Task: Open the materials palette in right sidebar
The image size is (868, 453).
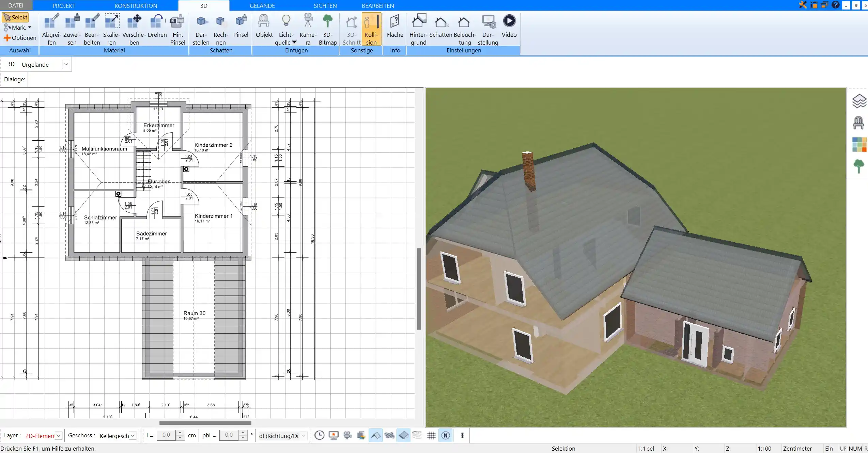Action: tap(859, 145)
